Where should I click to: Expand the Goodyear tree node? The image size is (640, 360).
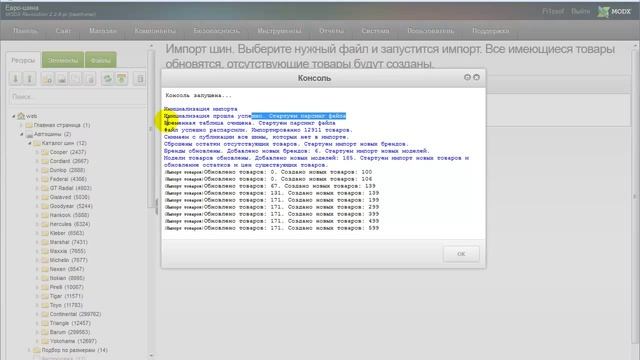pyautogui.click(x=37, y=206)
